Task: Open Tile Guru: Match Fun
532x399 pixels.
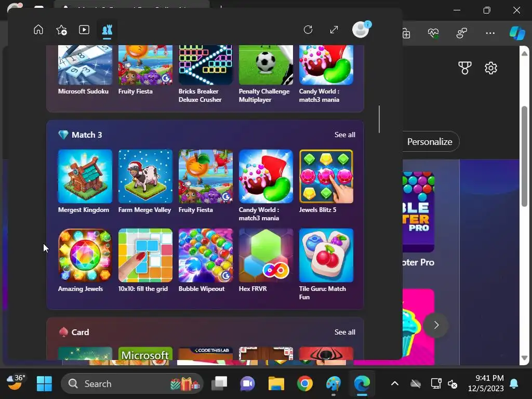Action: click(326, 264)
